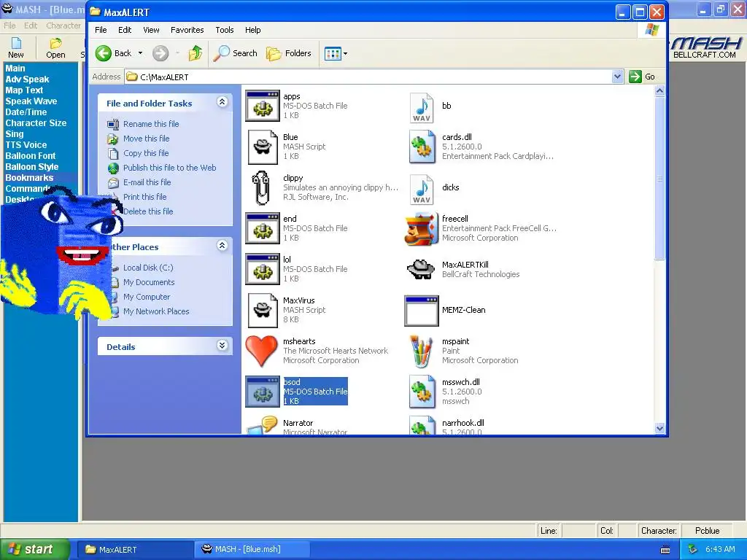The image size is (747, 560).
Task: Click the clippy paperclip icon
Action: click(x=261, y=187)
